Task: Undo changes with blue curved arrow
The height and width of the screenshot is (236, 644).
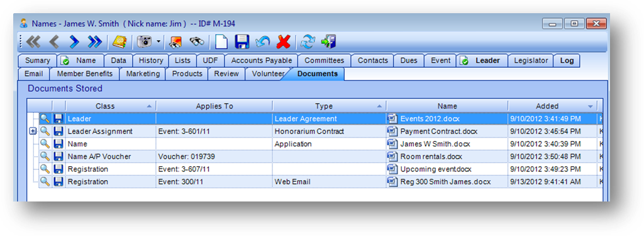Action: coord(262,41)
